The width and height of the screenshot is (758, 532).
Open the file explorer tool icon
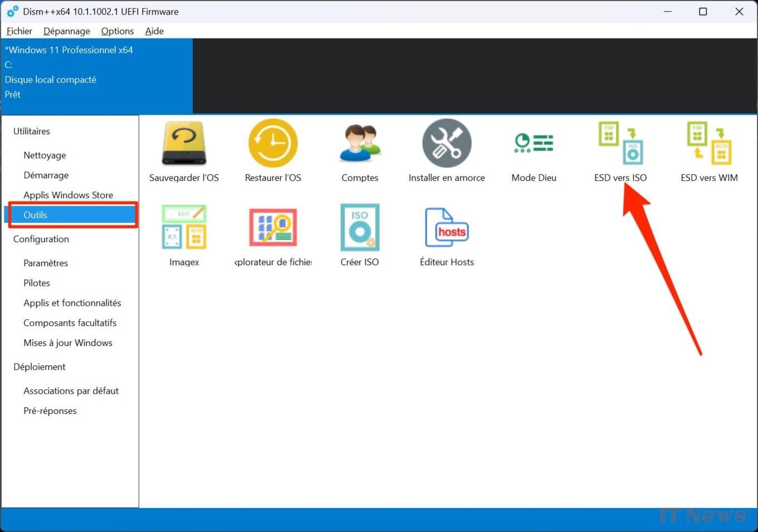[273, 227]
